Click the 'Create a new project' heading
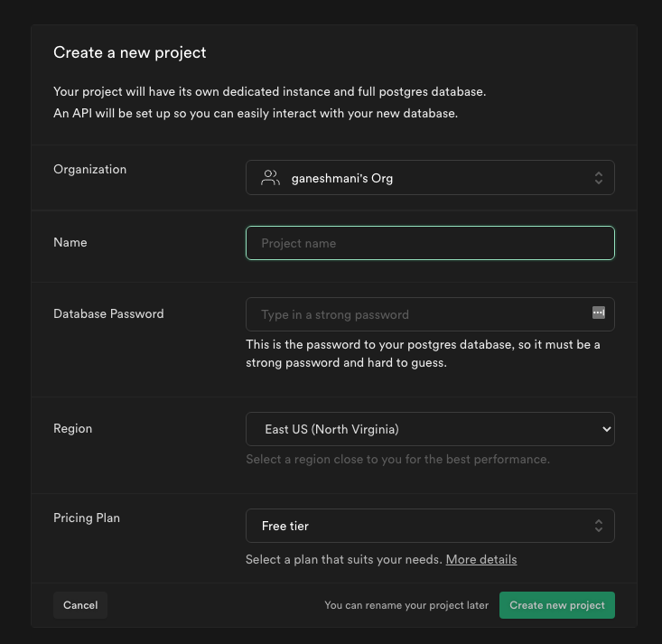Viewport: 662px width, 644px height. [130, 52]
